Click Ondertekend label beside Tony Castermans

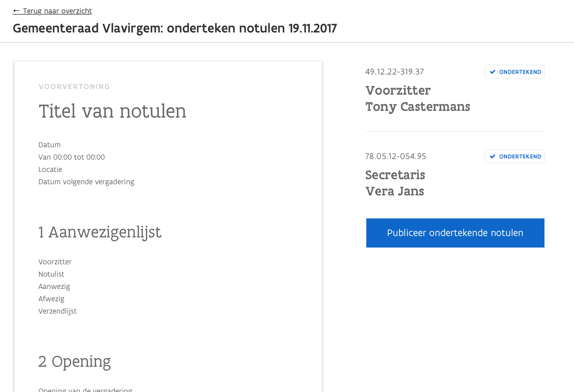(x=520, y=72)
